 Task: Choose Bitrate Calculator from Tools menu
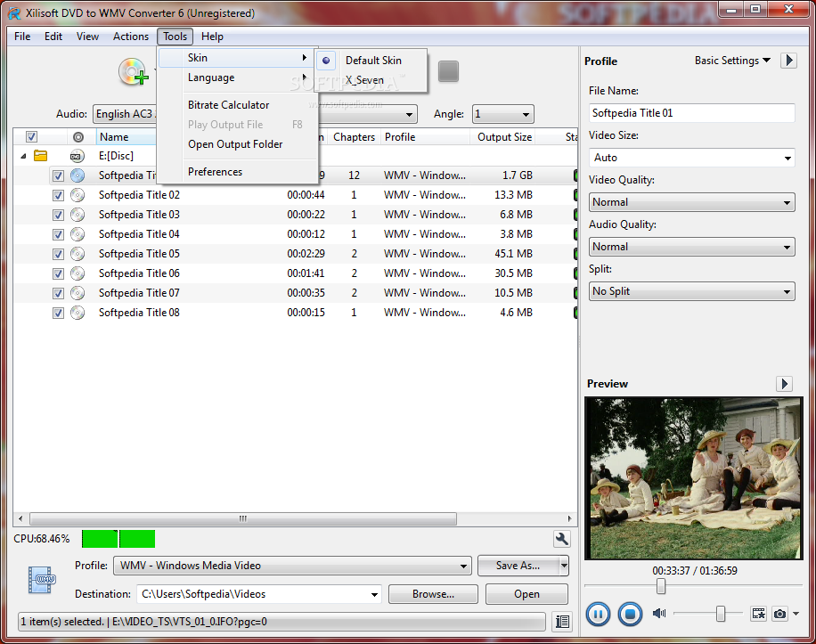tap(238, 105)
